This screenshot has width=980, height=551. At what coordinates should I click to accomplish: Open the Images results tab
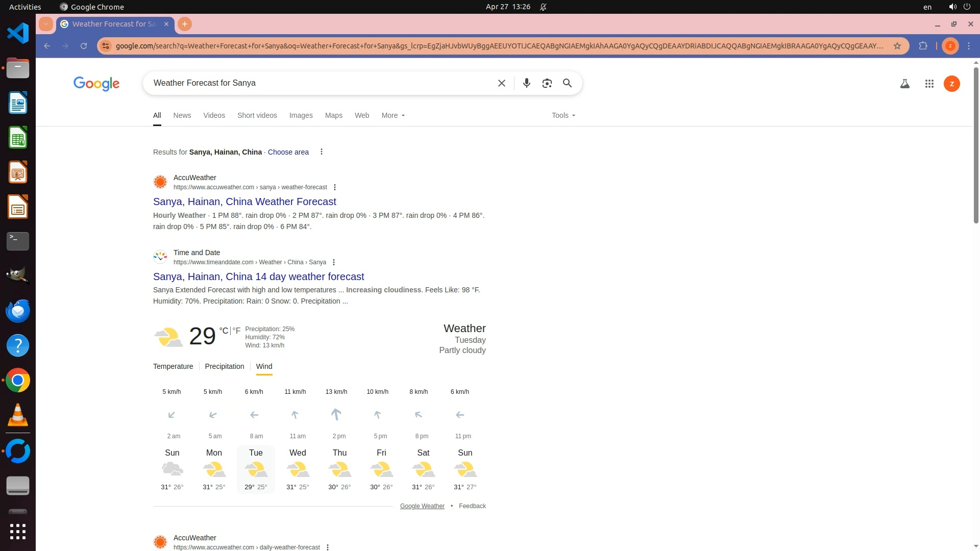[301, 115]
